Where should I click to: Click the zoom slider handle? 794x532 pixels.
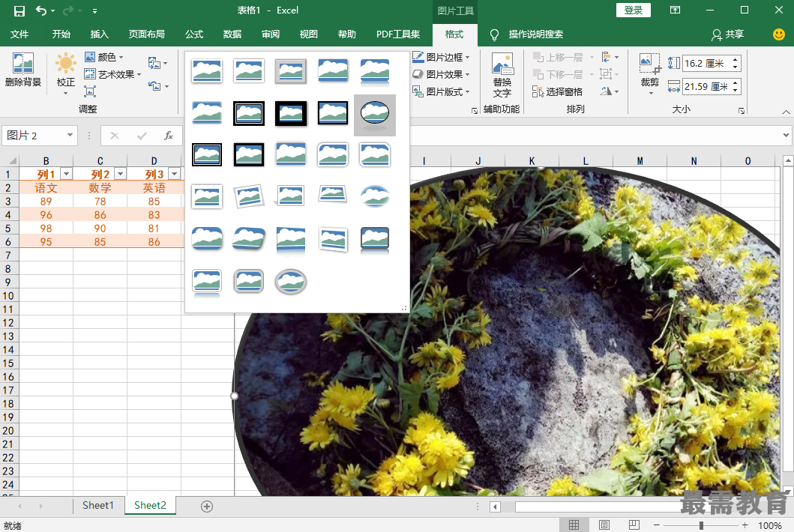pos(701,525)
